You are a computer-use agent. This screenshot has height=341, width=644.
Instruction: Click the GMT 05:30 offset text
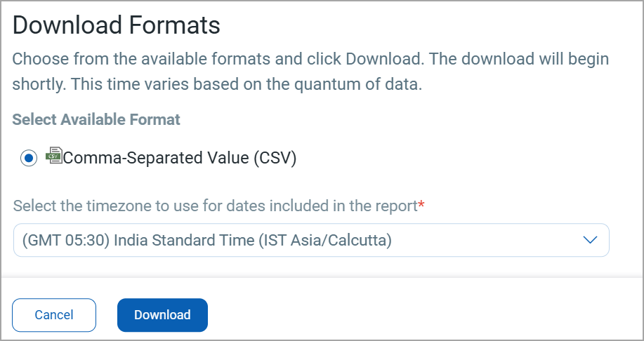pos(66,240)
